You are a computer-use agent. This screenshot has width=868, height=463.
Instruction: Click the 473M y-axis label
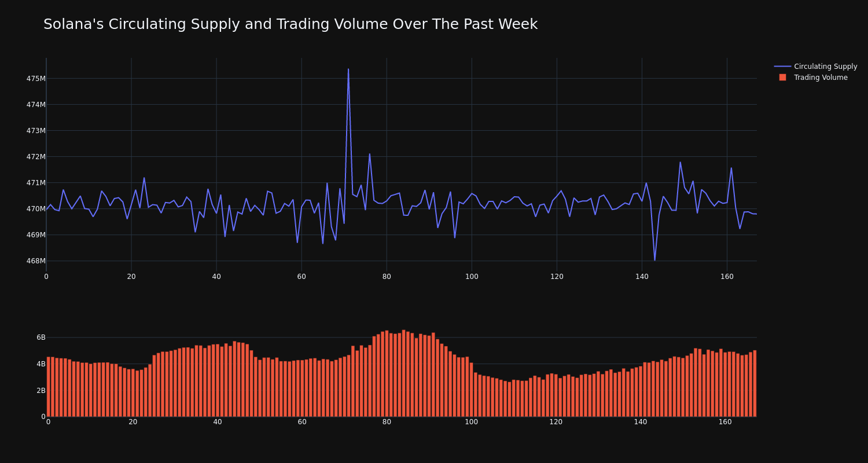click(x=36, y=131)
